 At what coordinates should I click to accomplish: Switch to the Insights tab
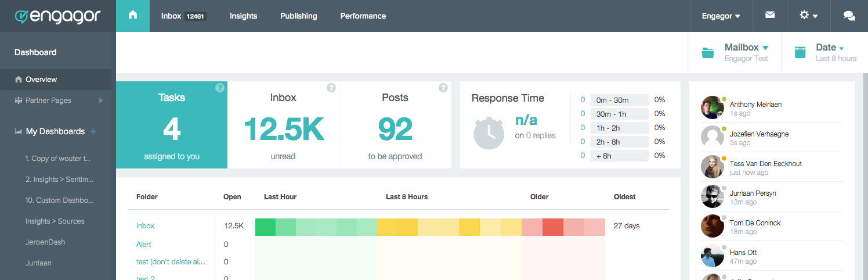point(243,16)
